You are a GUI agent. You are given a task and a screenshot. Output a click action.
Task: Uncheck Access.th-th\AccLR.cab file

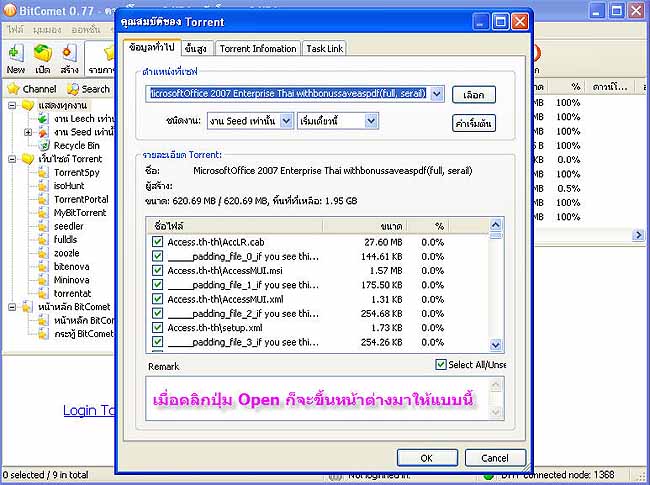[x=158, y=242]
